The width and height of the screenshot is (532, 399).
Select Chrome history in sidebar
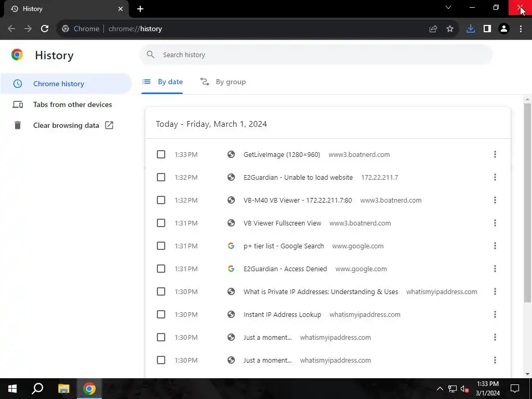coord(66,84)
